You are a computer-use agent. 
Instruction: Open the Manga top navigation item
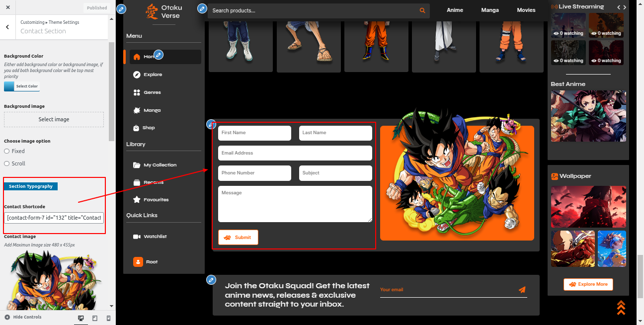point(489,10)
